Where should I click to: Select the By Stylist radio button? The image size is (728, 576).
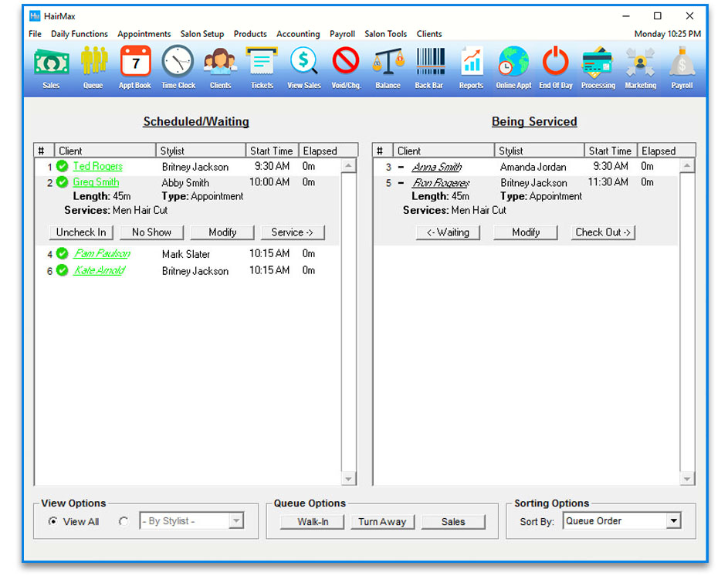[124, 522]
